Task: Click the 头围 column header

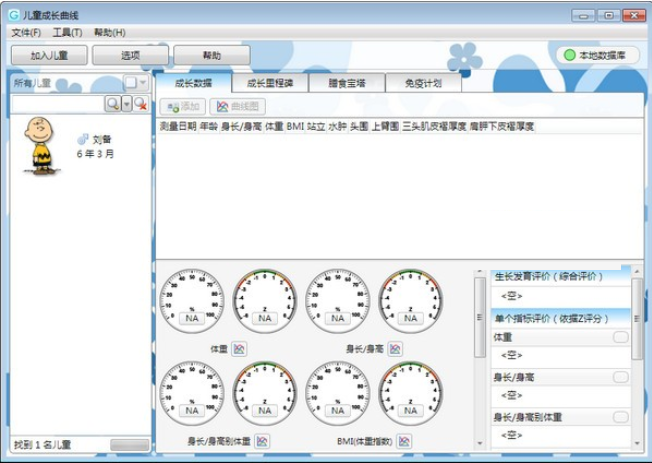Action: click(359, 126)
